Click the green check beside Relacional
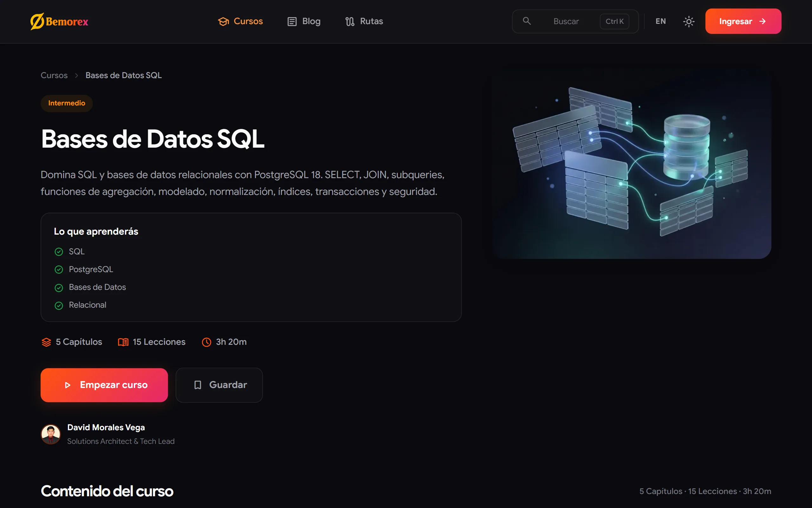 (59, 305)
